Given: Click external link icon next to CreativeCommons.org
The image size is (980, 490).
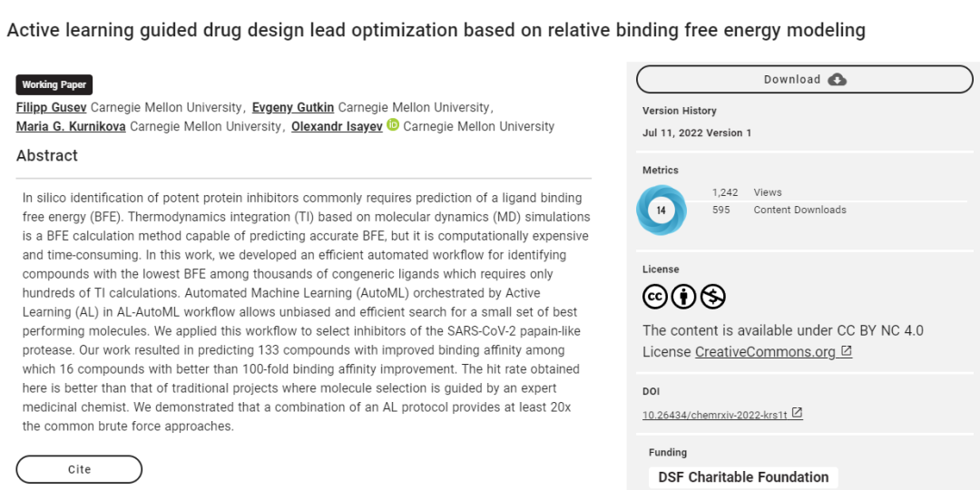Looking at the screenshot, I should pyautogui.click(x=846, y=351).
